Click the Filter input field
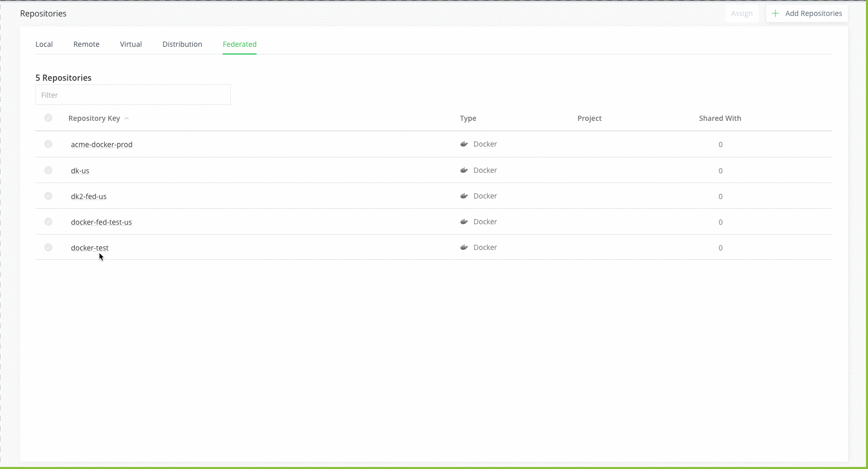 point(133,95)
